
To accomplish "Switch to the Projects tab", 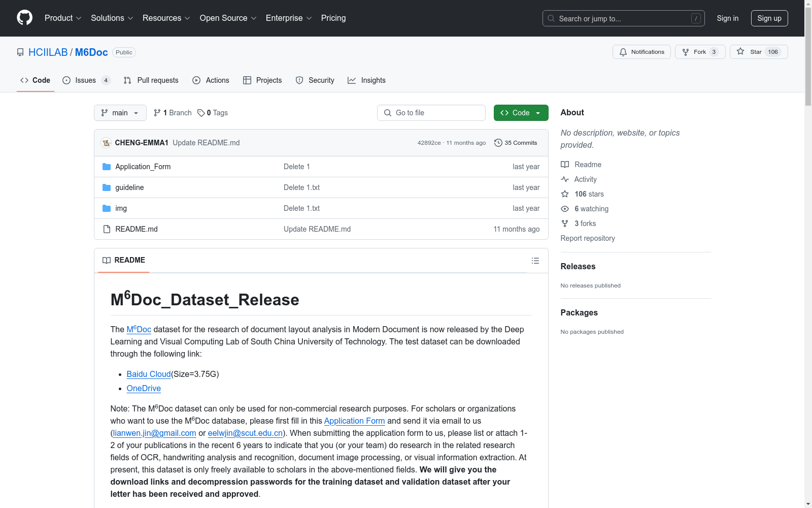I will click(x=262, y=80).
